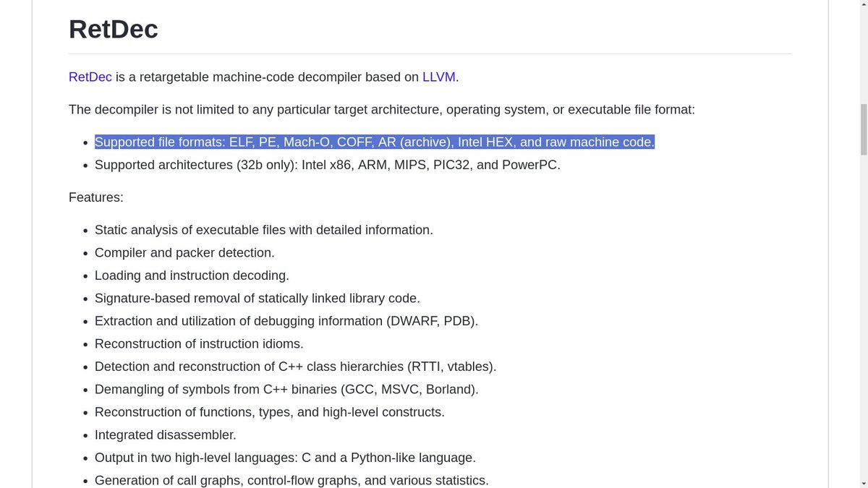Click the 'The decompiler is not limited' paragraph
The image size is (868, 488).
click(382, 110)
